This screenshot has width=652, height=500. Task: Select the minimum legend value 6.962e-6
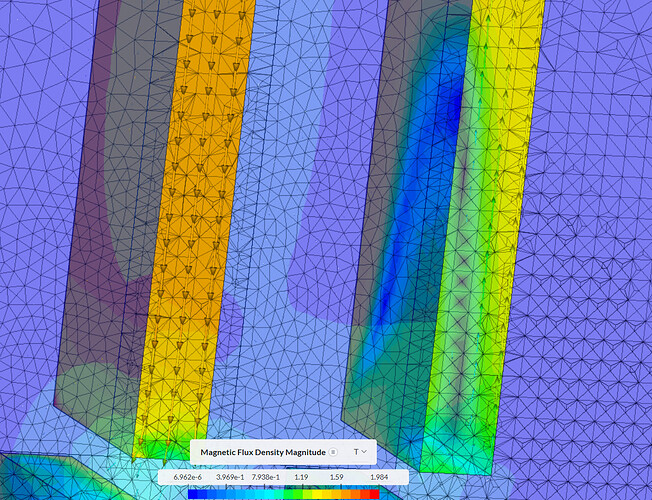(x=188, y=477)
